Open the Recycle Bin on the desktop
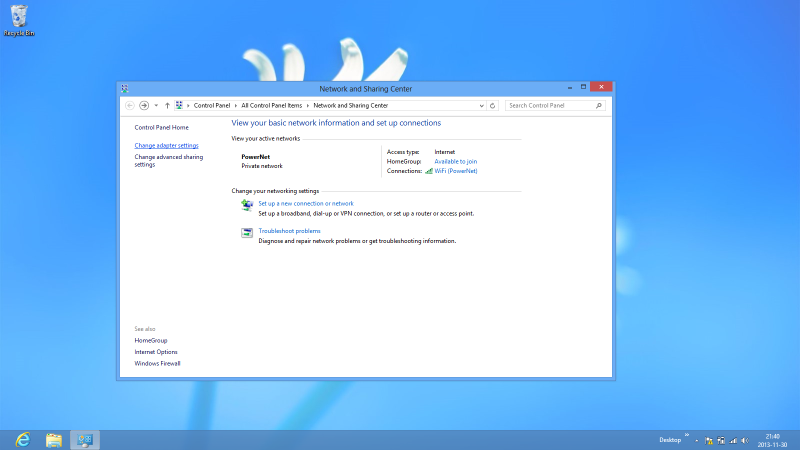The height and width of the screenshot is (450, 800). pos(19,18)
